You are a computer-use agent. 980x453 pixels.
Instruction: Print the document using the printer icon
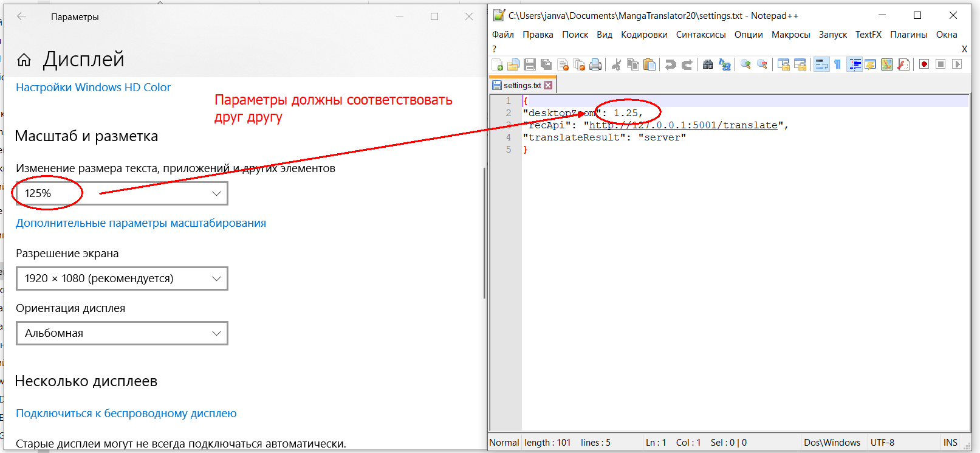(x=595, y=64)
